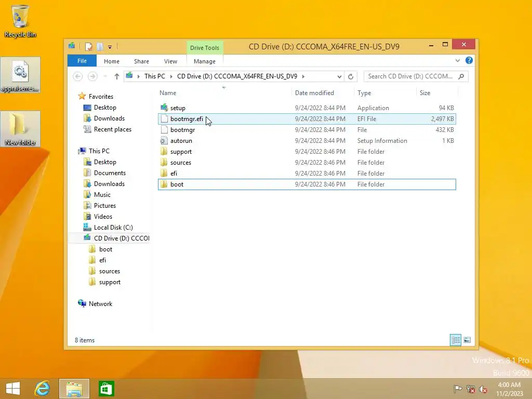Viewport: 532px width, 399px height.
Task: Select the bootmgr file row
Action: 307,129
